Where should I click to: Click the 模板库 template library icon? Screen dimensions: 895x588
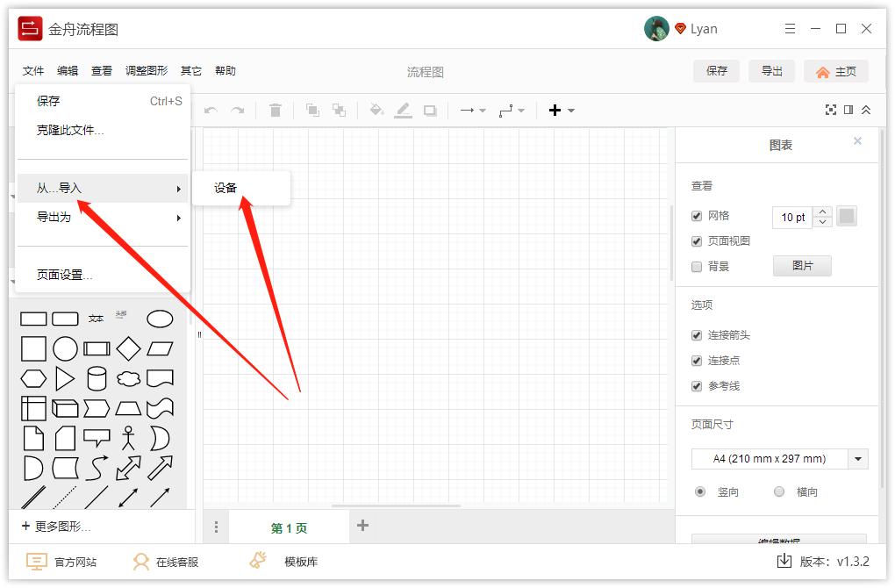[x=258, y=561]
